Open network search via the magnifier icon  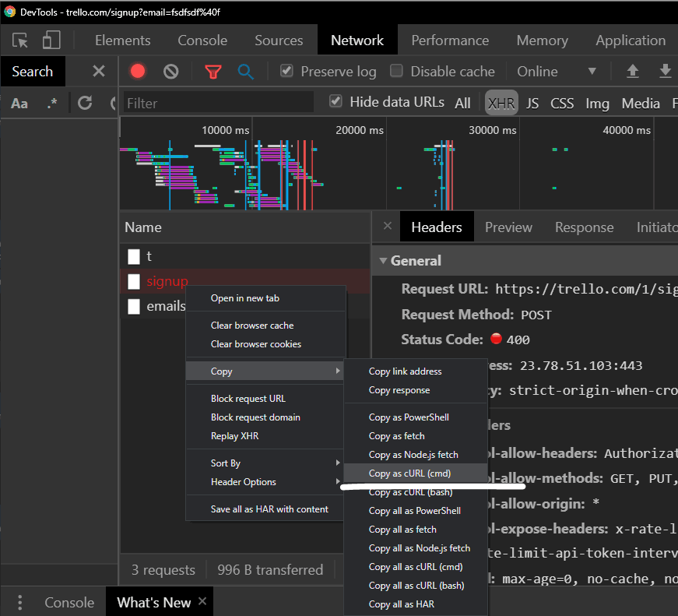point(245,72)
